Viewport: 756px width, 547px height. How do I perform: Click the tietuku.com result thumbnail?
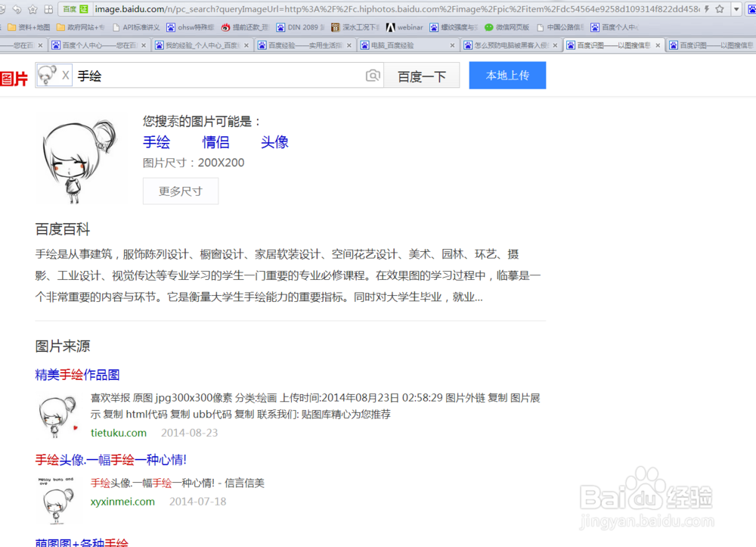[x=58, y=416]
